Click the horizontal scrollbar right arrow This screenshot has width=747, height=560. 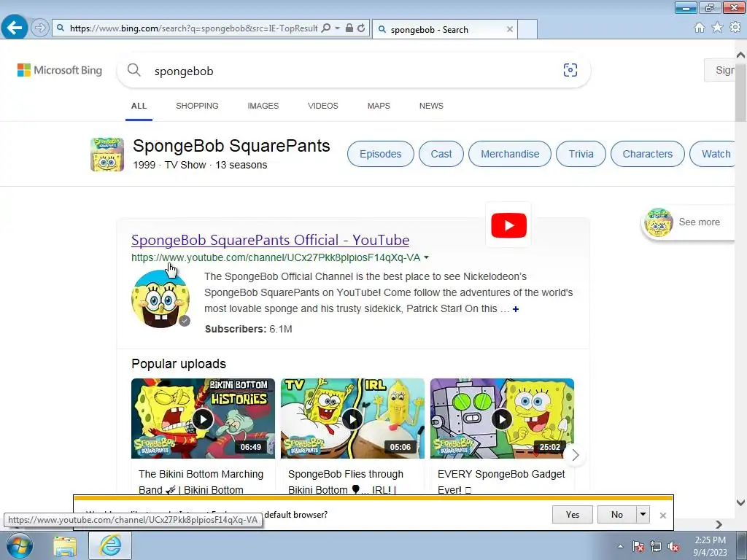719,524
